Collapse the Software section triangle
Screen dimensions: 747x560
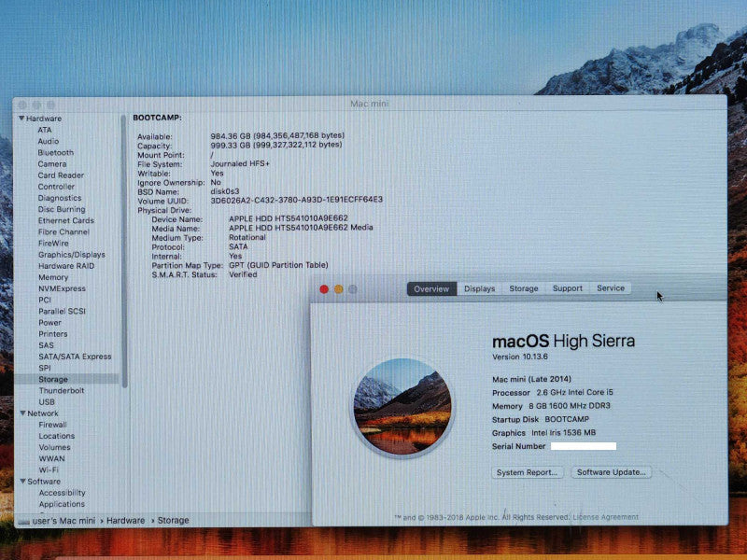click(22, 481)
